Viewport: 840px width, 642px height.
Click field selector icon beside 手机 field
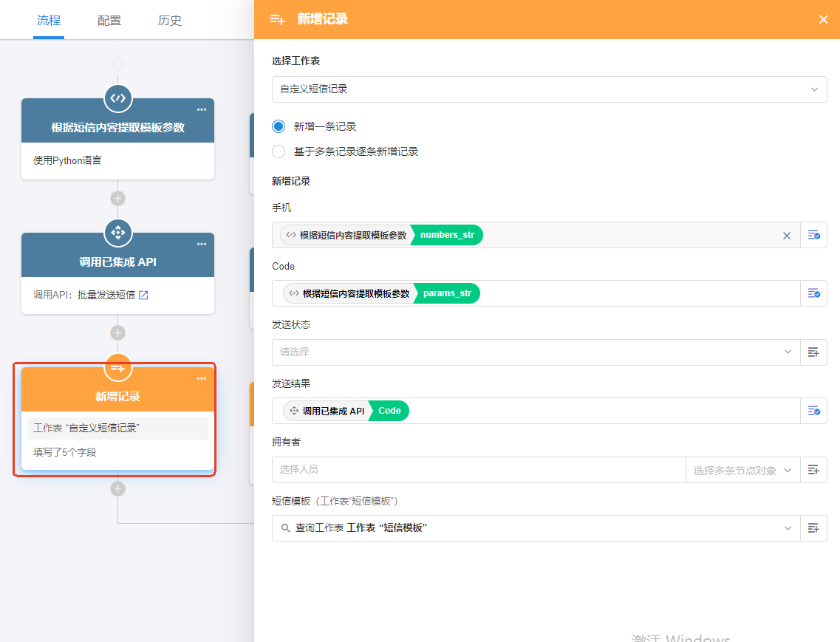813,235
